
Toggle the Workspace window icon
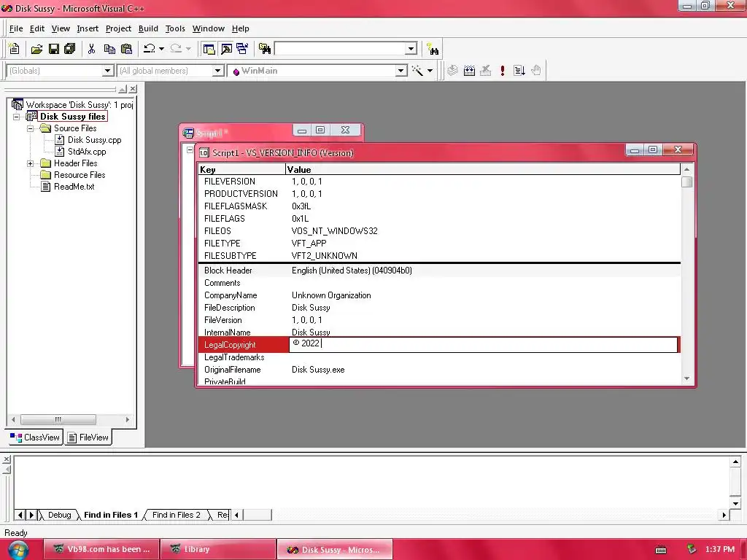pyautogui.click(x=209, y=49)
